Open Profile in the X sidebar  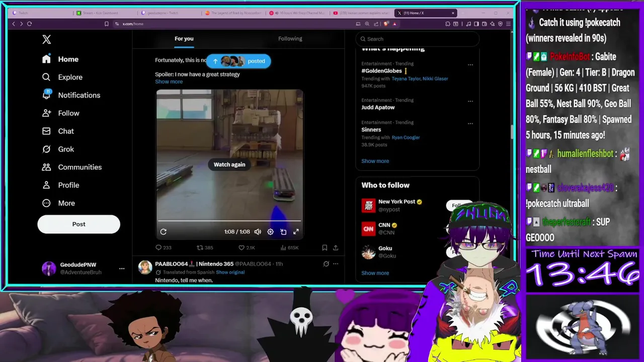(61, 185)
